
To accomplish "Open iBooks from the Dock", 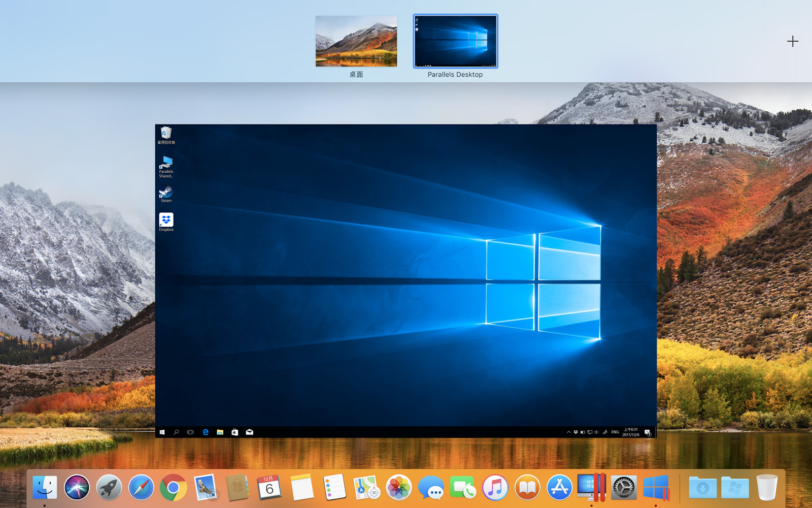I will tap(527, 488).
